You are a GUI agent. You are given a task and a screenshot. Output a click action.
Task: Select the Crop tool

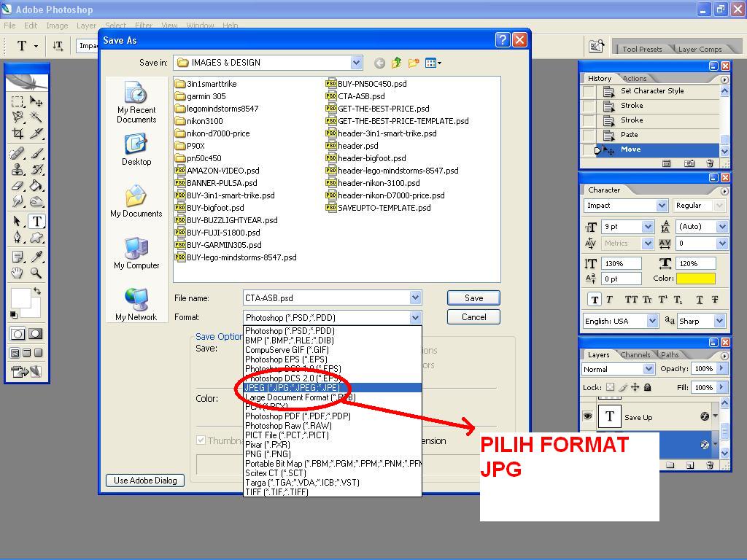tap(18, 133)
